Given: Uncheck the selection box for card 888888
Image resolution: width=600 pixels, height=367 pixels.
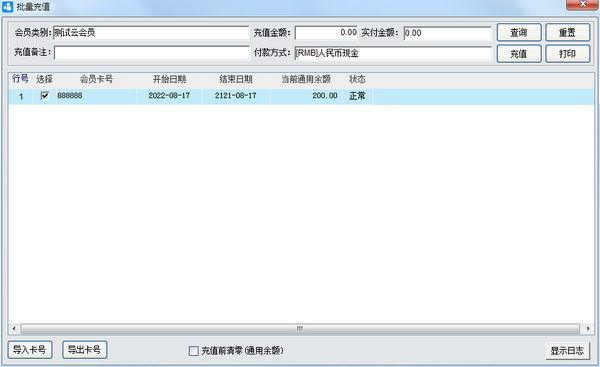Looking at the screenshot, I should point(45,96).
